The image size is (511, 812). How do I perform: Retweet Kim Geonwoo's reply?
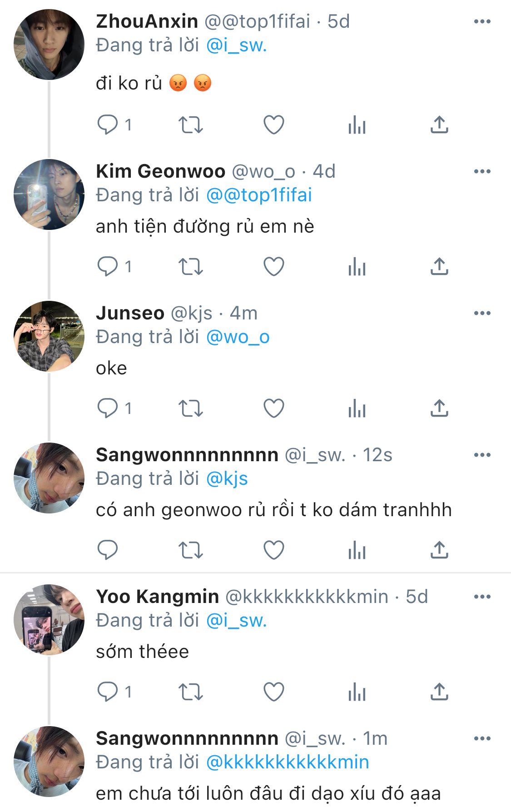(x=190, y=267)
